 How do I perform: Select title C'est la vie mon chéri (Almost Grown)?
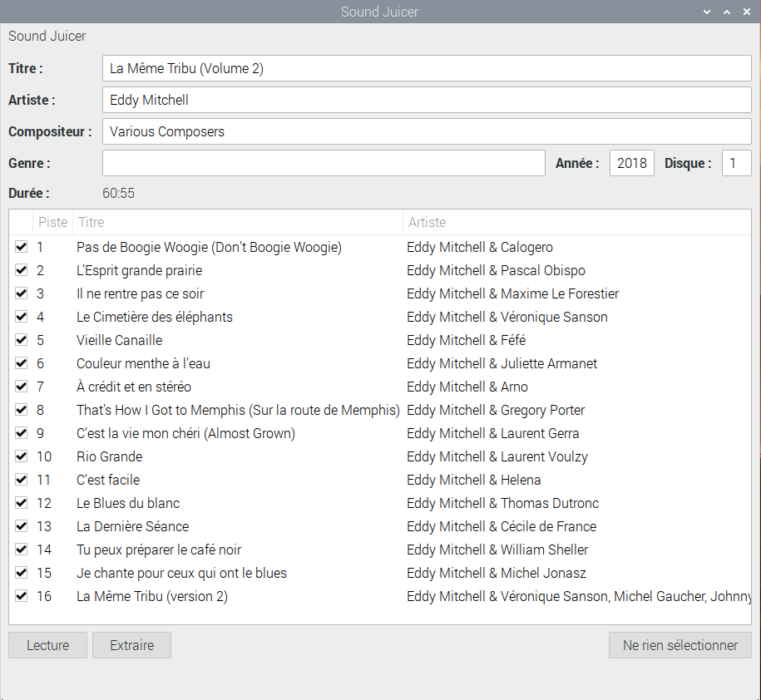pos(185,433)
